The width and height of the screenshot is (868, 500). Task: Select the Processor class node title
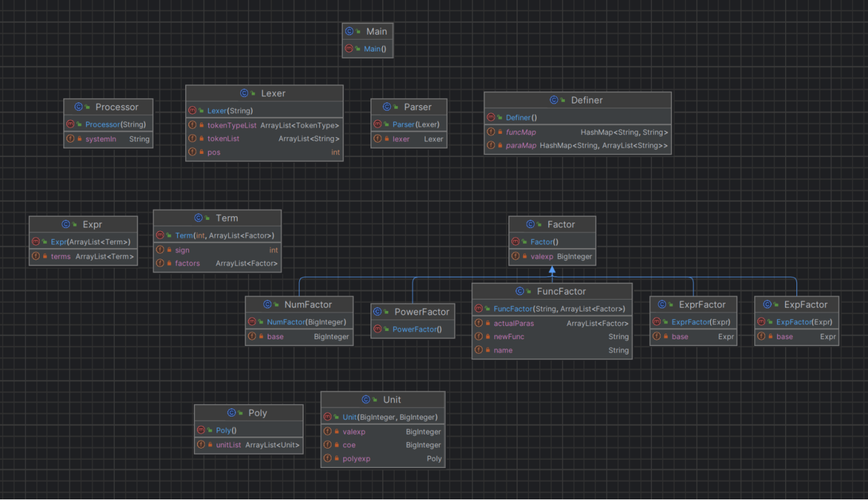coord(117,107)
